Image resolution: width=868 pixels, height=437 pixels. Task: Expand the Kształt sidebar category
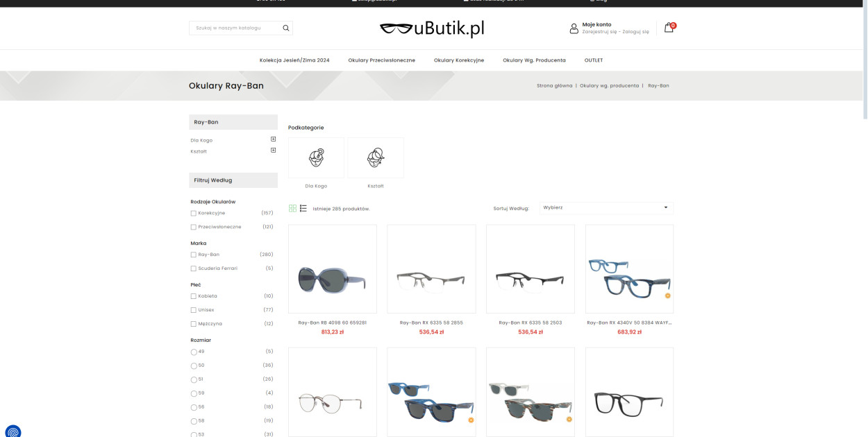pyautogui.click(x=274, y=151)
